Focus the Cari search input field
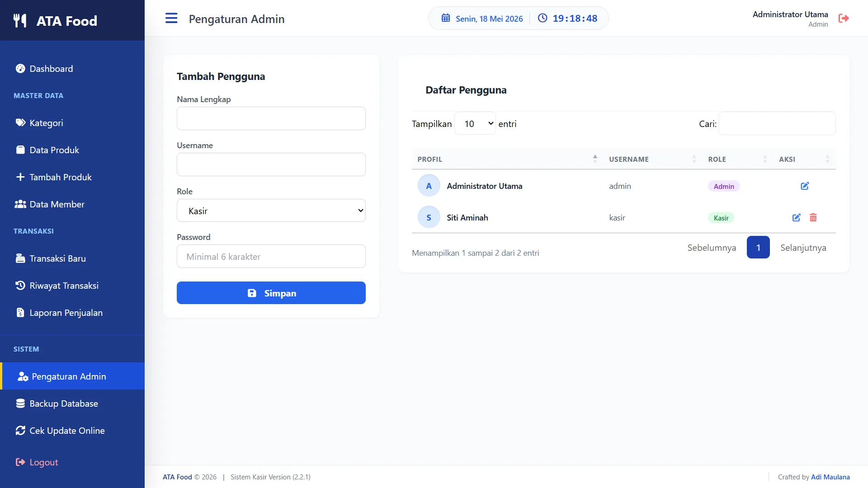The width and height of the screenshot is (868, 488). click(777, 123)
